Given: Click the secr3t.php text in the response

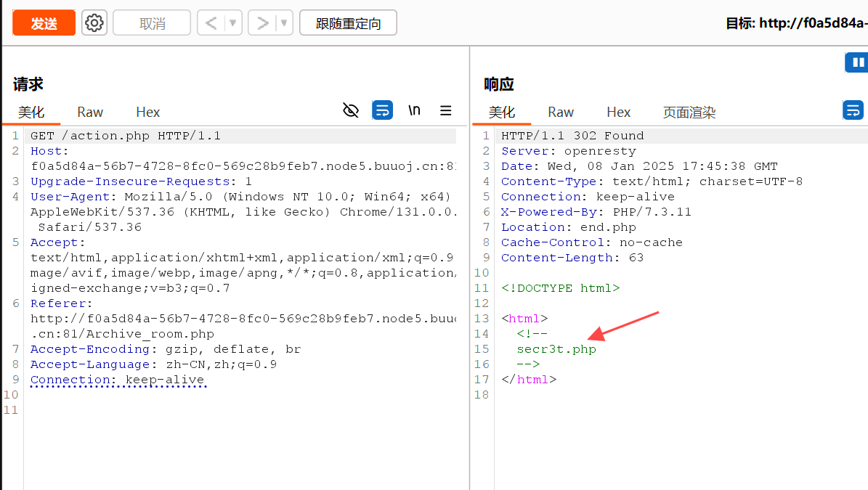Looking at the screenshot, I should [x=556, y=349].
